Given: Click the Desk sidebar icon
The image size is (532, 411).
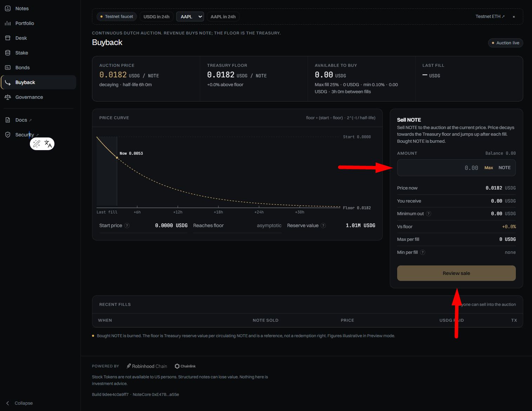Looking at the screenshot, I should point(8,38).
